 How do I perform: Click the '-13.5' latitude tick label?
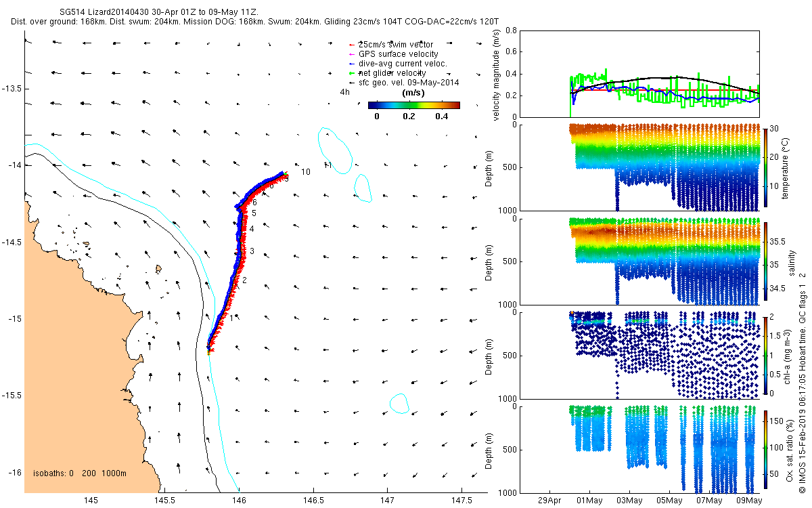point(12,89)
